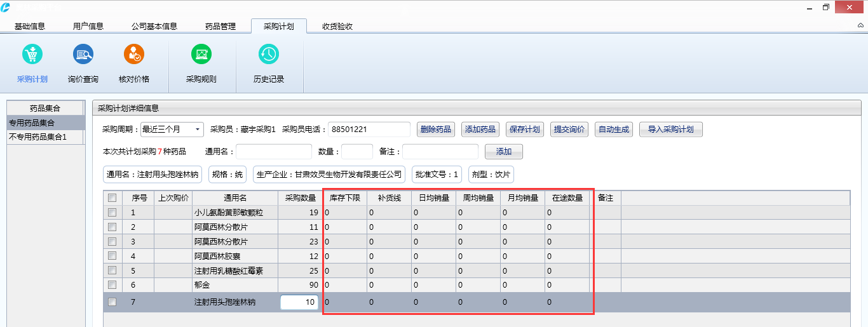This screenshot has height=327, width=868.
Task: Select 不专用药品集合1 in the left list
Action: click(x=38, y=137)
